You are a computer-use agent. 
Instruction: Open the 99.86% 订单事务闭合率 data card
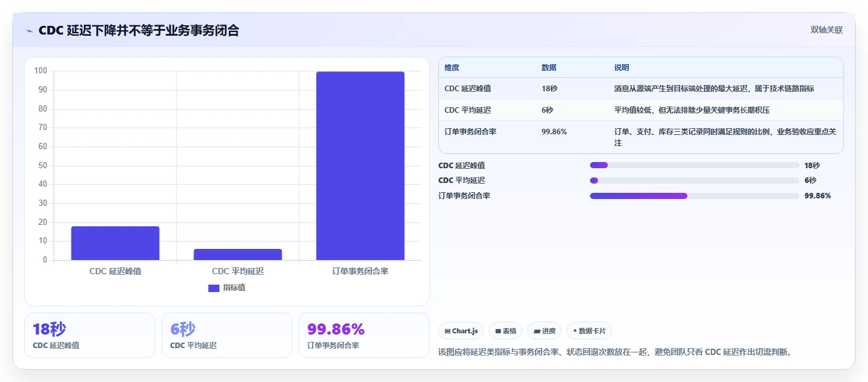click(364, 335)
